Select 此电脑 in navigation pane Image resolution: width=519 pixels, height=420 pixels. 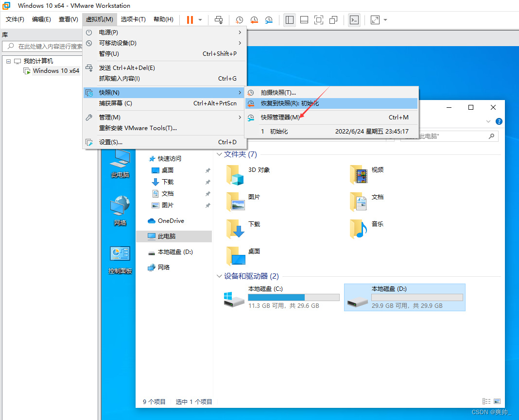pos(174,236)
